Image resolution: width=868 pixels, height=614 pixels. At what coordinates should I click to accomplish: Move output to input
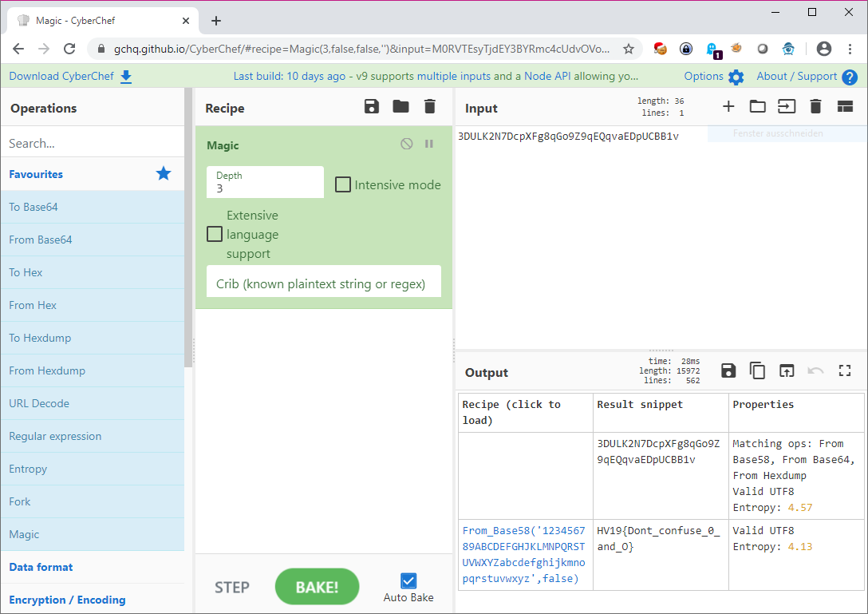pyautogui.click(x=787, y=370)
